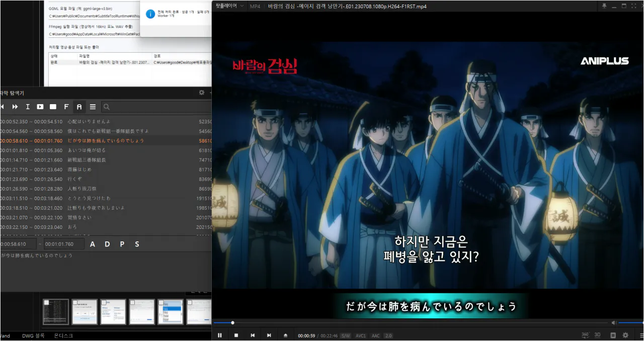Toggle the 3D video mode
The image size is (644, 341).
tap(597, 335)
